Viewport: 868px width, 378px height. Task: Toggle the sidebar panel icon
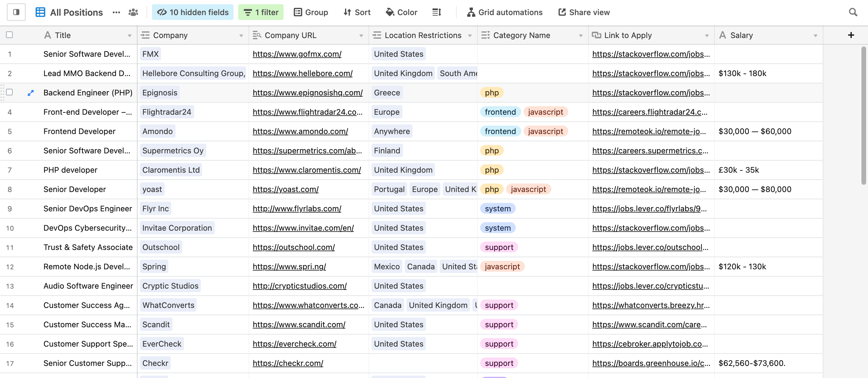point(16,12)
